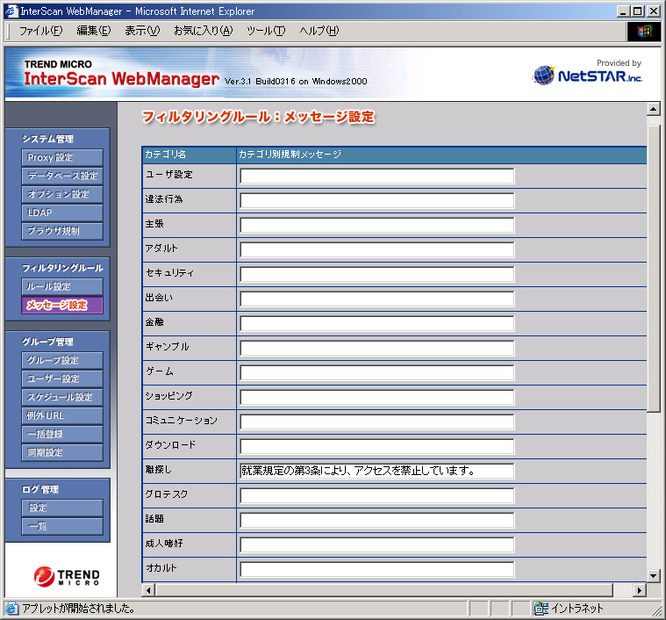Click message field for 主張 category

click(377, 225)
